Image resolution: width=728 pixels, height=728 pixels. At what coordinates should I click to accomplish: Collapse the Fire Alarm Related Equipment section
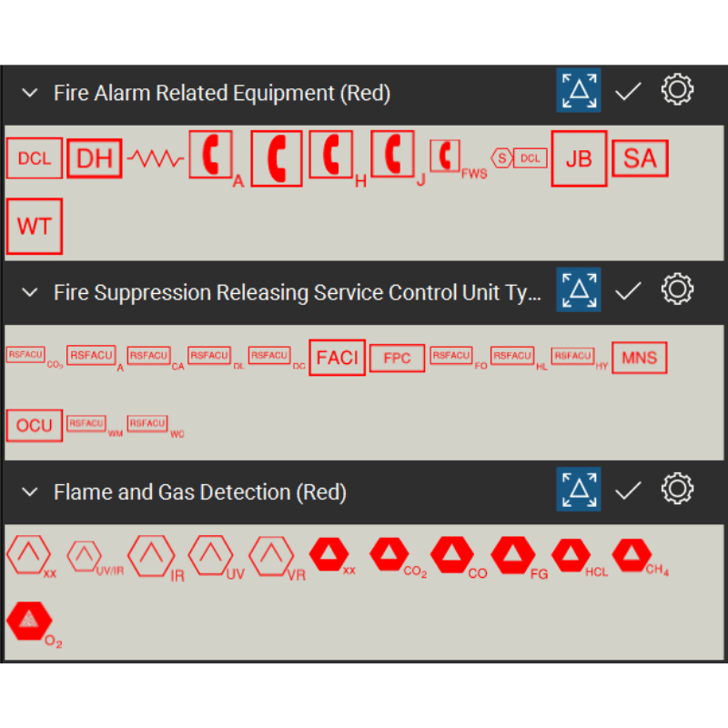click(x=30, y=93)
